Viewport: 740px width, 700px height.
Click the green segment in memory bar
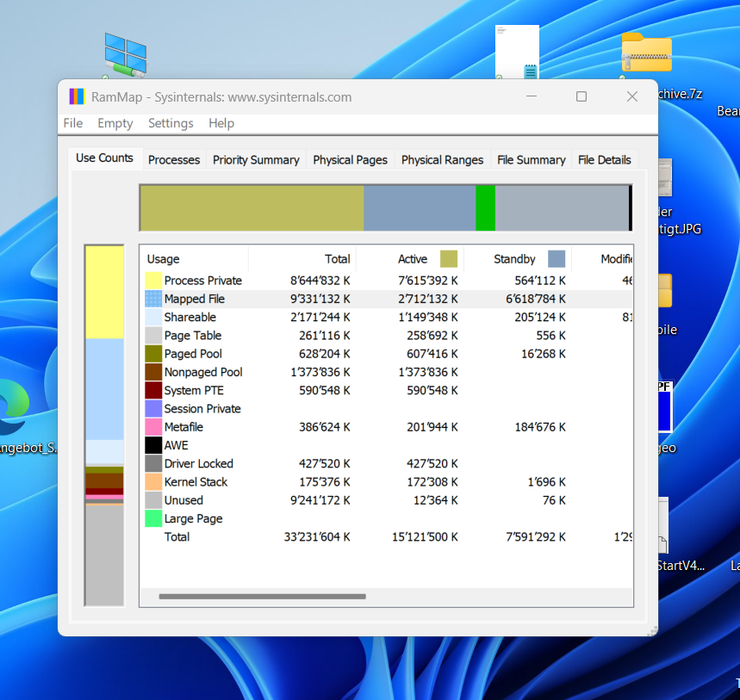tap(485, 208)
